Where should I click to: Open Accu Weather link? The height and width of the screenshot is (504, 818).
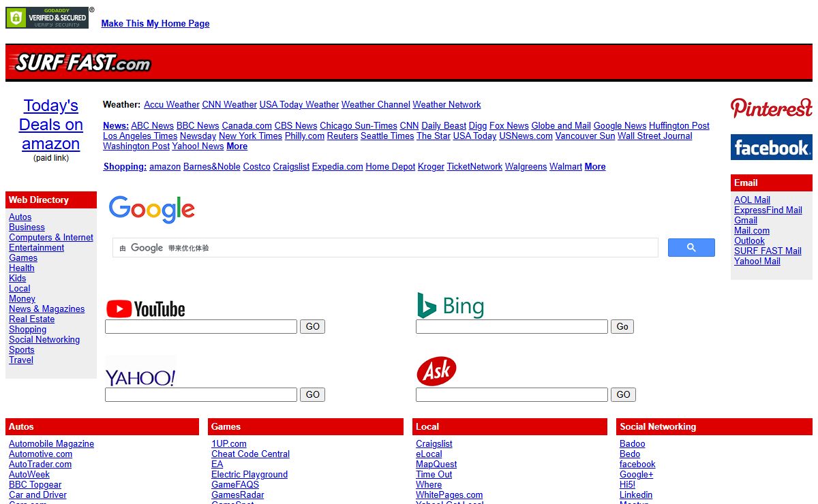click(x=172, y=105)
